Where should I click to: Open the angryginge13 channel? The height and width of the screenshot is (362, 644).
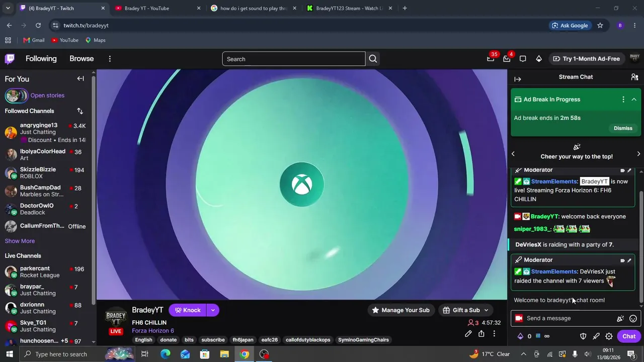click(x=45, y=133)
